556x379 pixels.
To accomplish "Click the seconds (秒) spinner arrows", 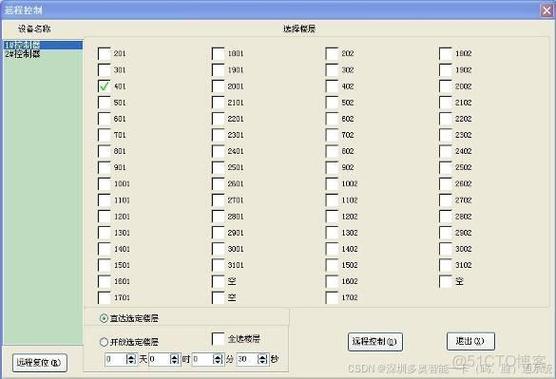I will click(262, 360).
